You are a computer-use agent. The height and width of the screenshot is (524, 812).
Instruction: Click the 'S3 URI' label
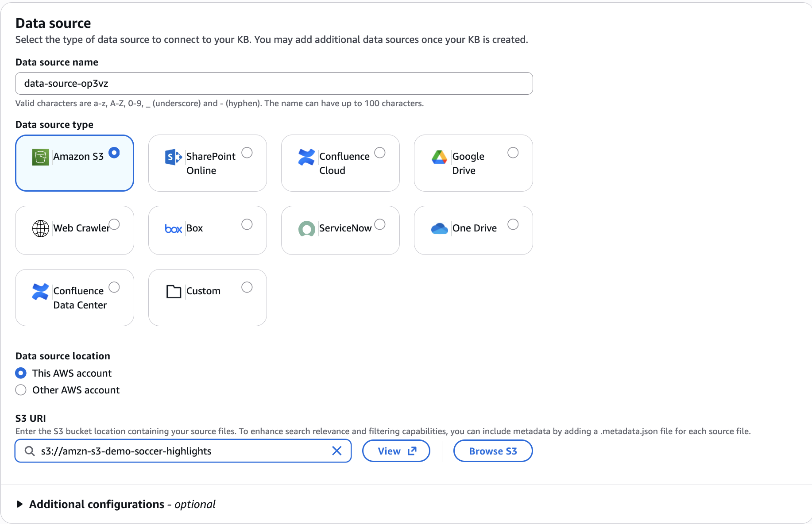[31, 418]
